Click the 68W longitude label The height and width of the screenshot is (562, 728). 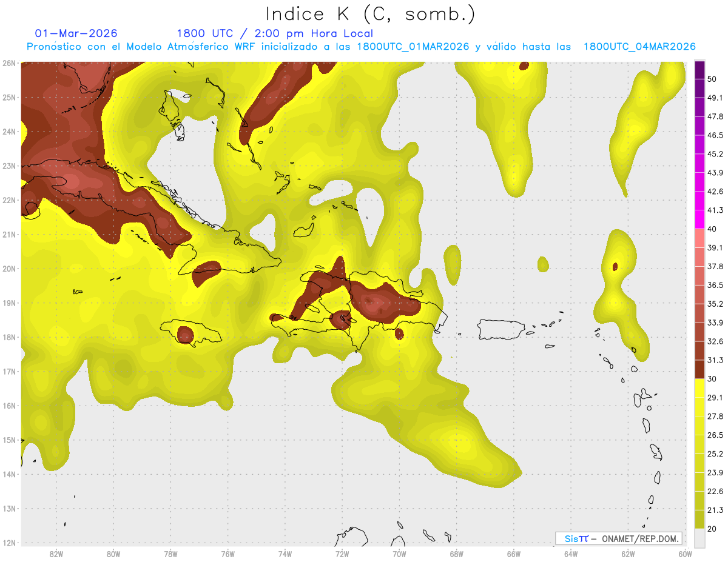click(457, 554)
